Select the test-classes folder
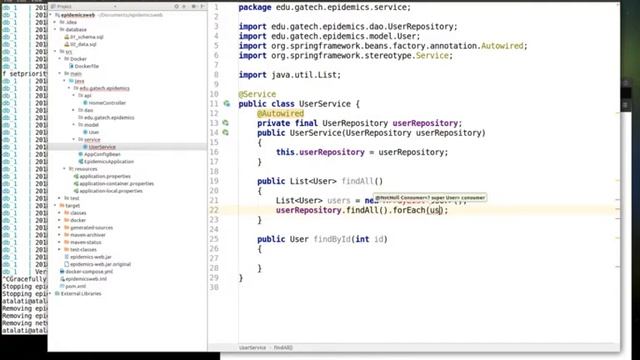The image size is (640, 360). tap(83, 250)
